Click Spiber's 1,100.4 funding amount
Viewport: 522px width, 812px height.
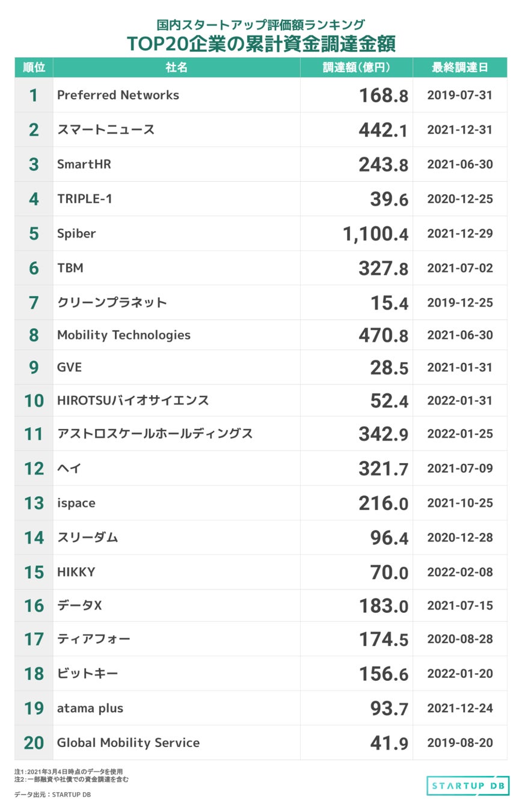tap(376, 234)
